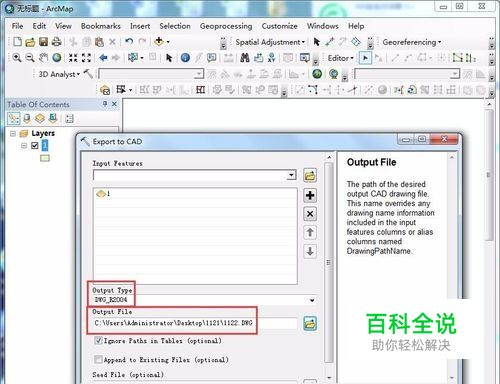Select the Pan hand tool
This screenshot has height=384, width=500.
pos(43,58)
